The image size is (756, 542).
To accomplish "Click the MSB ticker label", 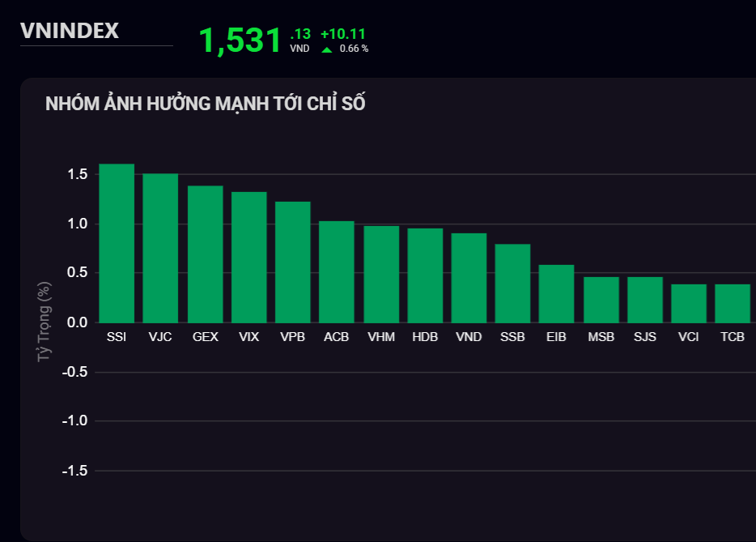I will tap(601, 337).
